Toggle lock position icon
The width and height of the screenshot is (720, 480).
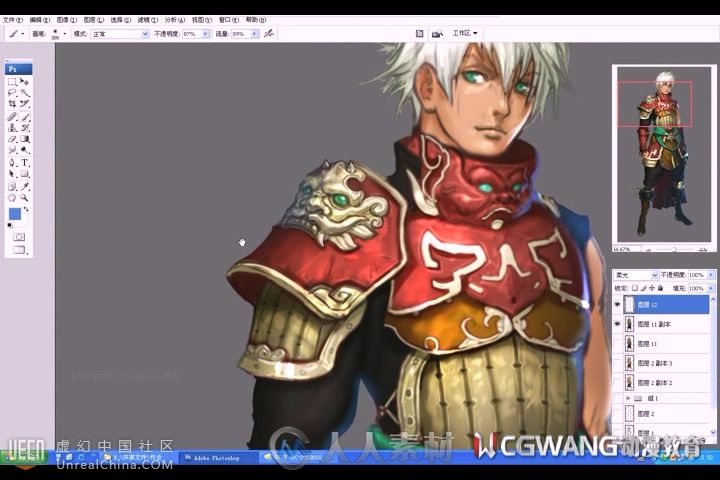pyautogui.click(x=652, y=288)
